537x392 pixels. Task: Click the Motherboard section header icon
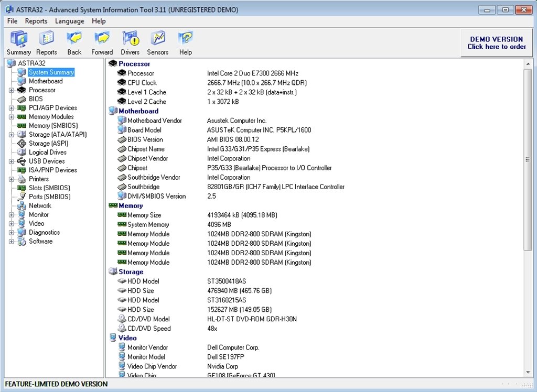pos(113,111)
